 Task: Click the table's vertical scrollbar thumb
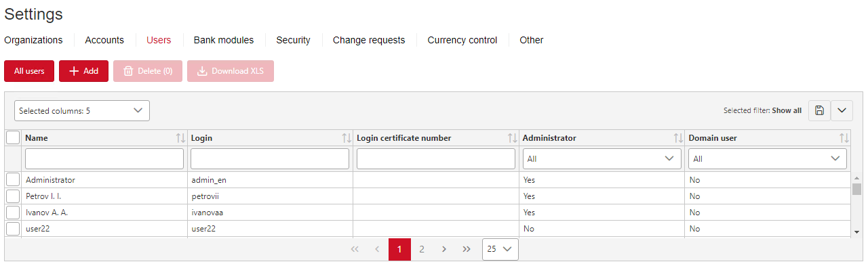click(856, 189)
